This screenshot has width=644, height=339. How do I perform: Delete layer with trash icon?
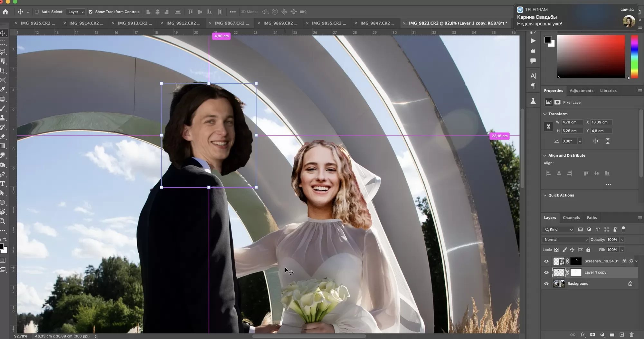[x=631, y=335]
